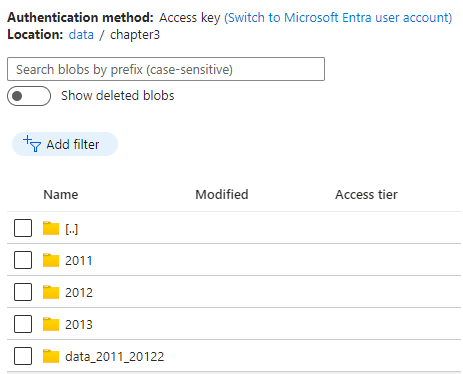This screenshot has width=463, height=374.
Task: Click the folder icon next to data_2011_20122
Action: tap(51, 356)
